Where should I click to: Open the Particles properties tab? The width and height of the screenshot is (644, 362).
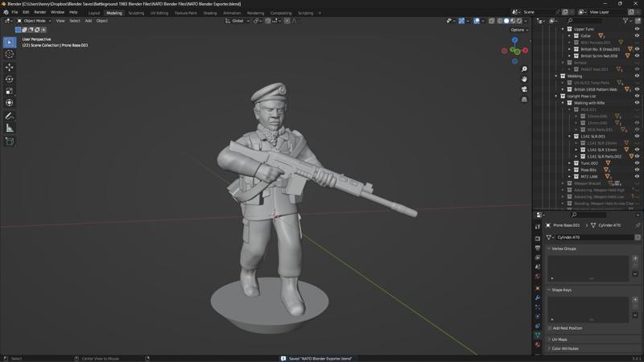tap(538, 307)
